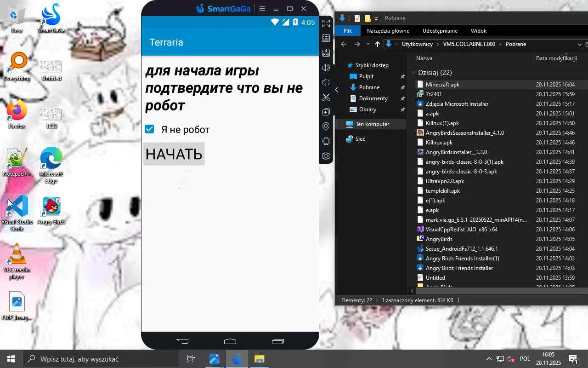Image resolution: width=588 pixels, height=368 pixels.
Task: Click Użytkownicy in the address breadcrumb
Action: click(417, 44)
